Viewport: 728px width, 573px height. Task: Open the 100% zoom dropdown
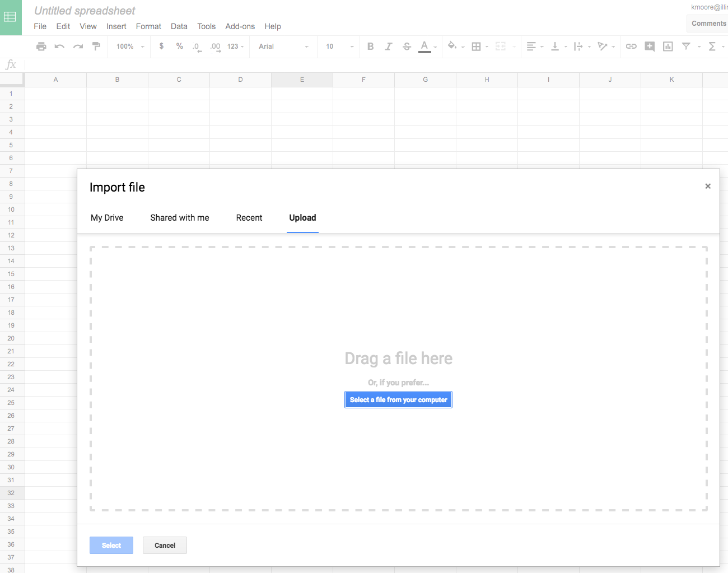click(130, 46)
